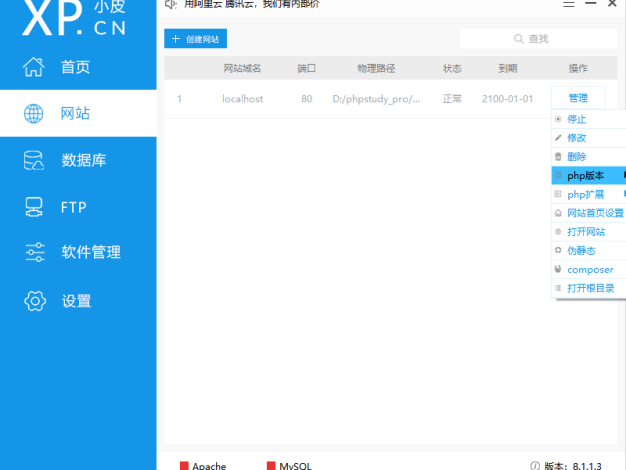Click the house icon beside 网站首页设置
This screenshot has height=470, width=626.
pos(558,213)
